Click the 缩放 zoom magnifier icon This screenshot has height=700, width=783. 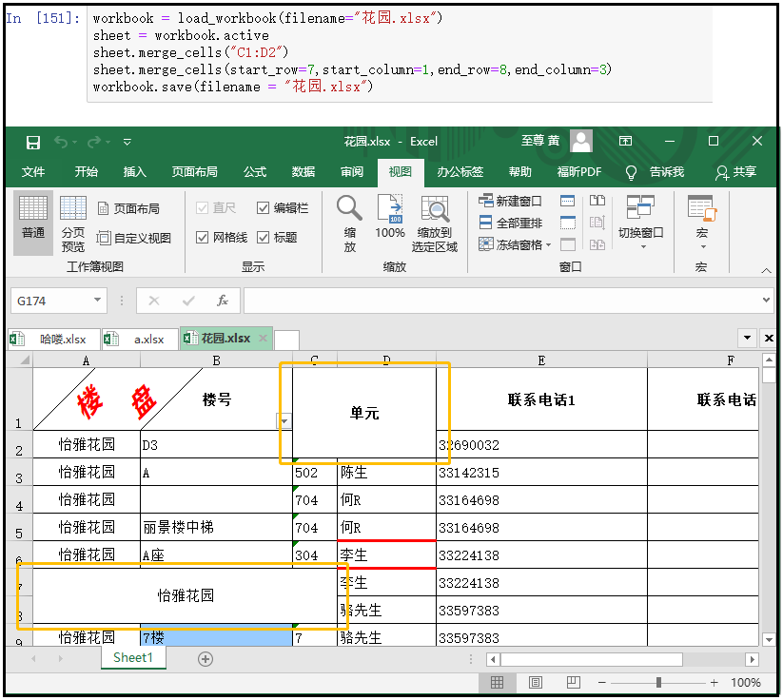[x=349, y=208]
